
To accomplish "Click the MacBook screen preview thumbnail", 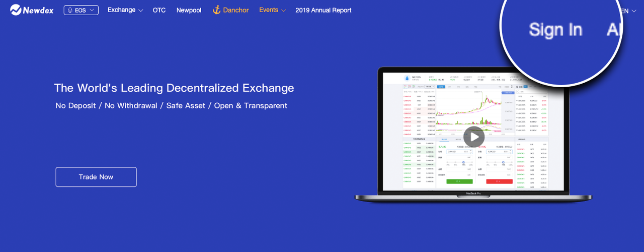I will [473, 132].
